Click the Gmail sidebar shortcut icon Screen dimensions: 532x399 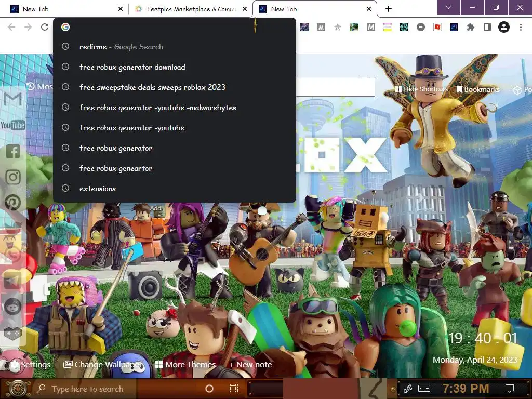(x=13, y=99)
